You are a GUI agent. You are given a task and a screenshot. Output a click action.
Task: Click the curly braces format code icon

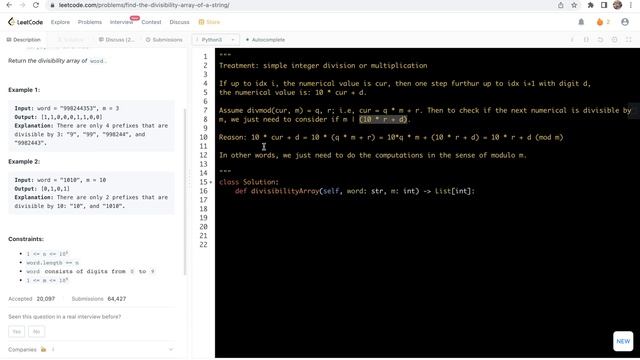586,40
